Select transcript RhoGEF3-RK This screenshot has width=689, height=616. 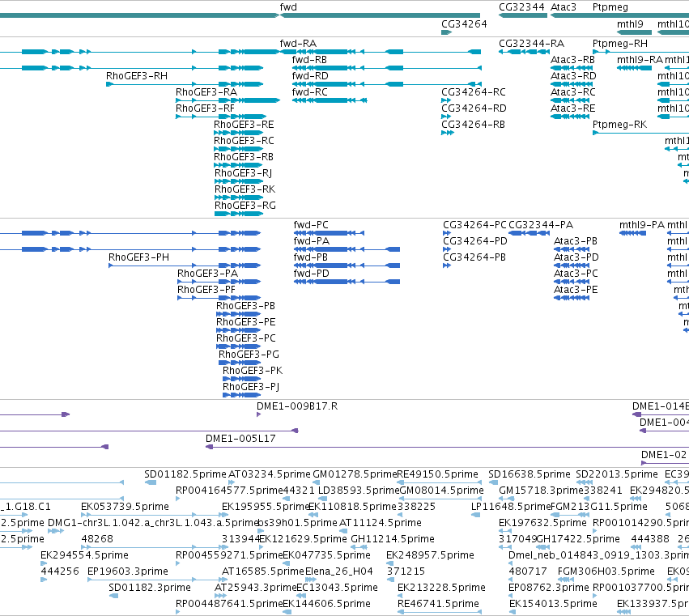pyautogui.click(x=239, y=198)
